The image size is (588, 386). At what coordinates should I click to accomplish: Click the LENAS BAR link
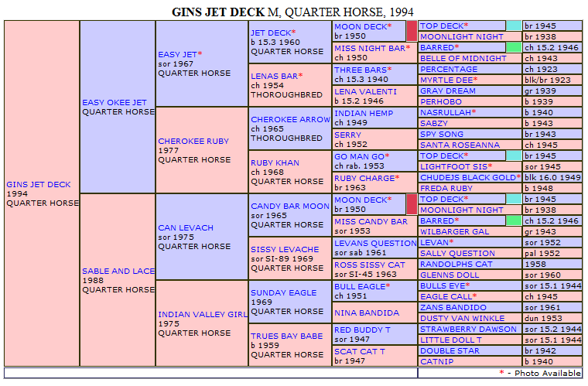[x=274, y=76]
